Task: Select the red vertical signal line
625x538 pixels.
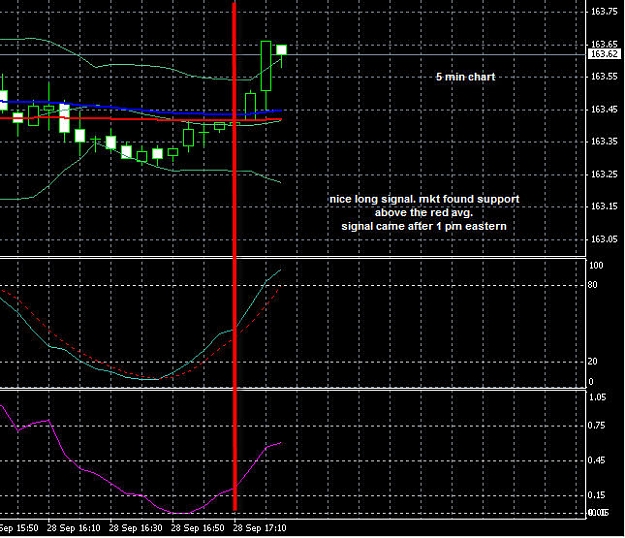Action: (x=234, y=255)
